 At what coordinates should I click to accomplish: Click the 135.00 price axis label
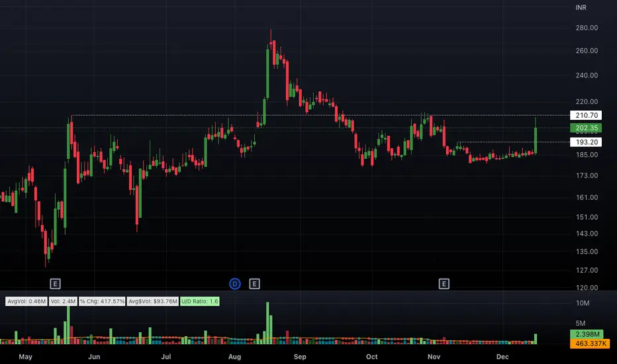pyautogui.click(x=587, y=252)
